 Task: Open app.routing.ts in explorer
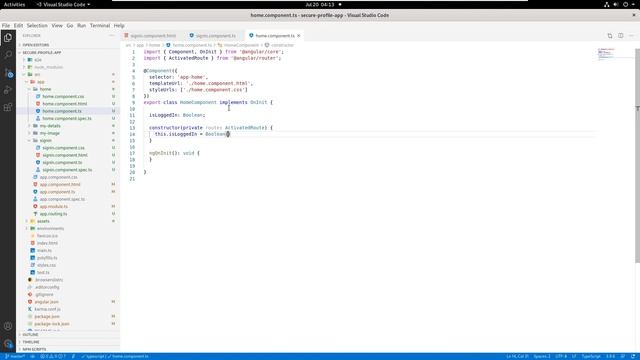point(53,214)
